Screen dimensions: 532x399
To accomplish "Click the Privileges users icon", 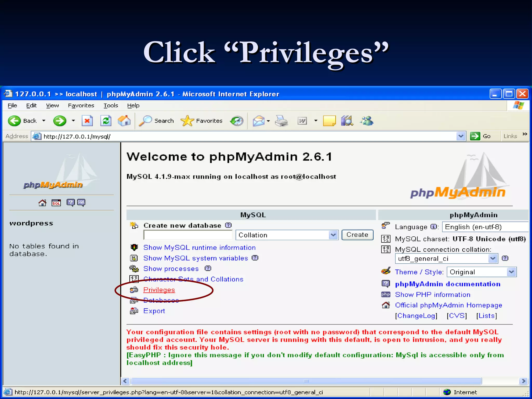I will tap(134, 290).
